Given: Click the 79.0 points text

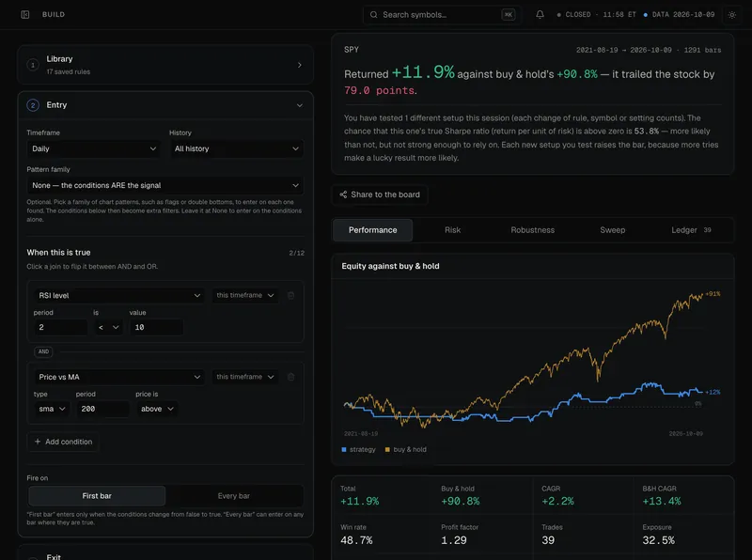Looking at the screenshot, I should pyautogui.click(x=380, y=90).
